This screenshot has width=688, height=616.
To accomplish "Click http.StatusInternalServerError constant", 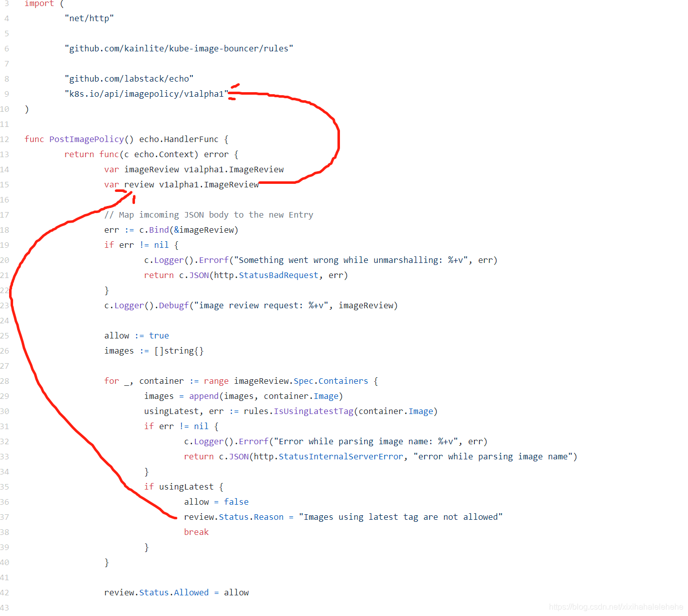I will pos(328,456).
